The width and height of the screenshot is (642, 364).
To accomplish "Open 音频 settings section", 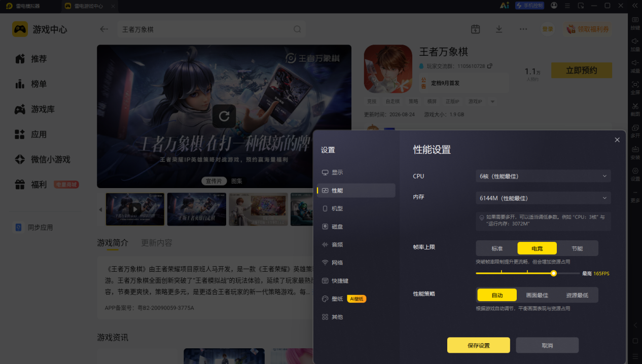I will pos(356,244).
